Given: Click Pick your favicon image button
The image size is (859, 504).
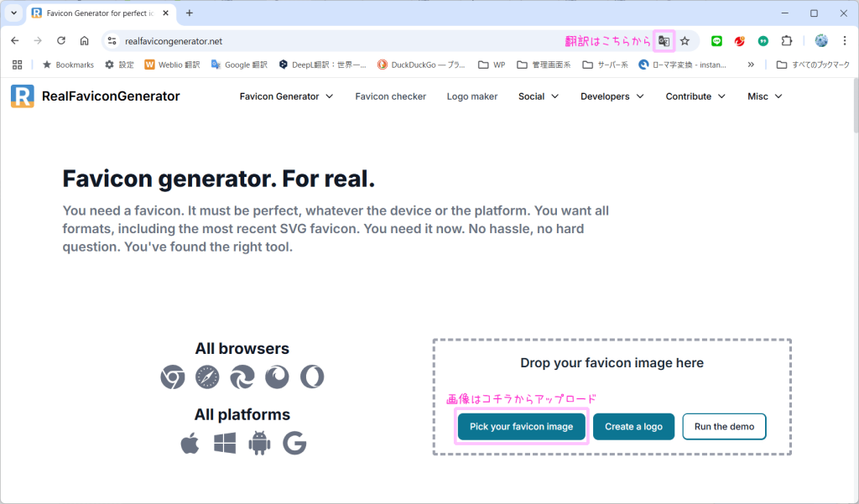Looking at the screenshot, I should (522, 426).
